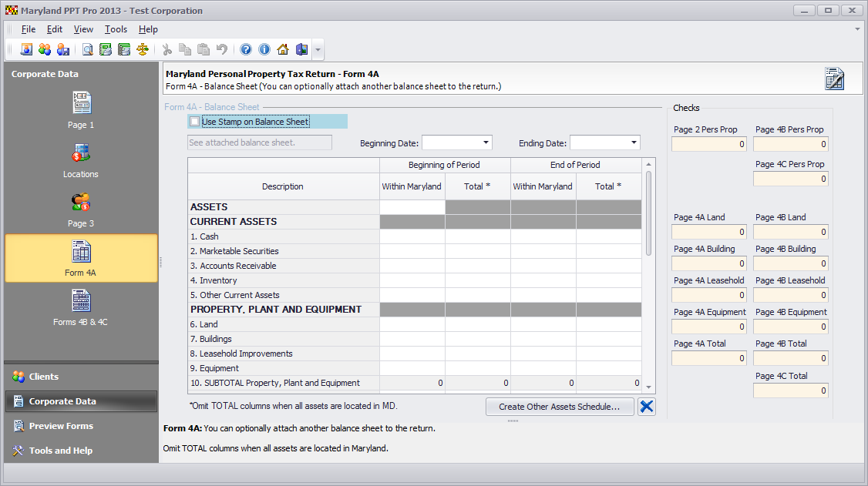The height and width of the screenshot is (486, 868).
Task: Open the Edit menu
Action: [54, 29]
